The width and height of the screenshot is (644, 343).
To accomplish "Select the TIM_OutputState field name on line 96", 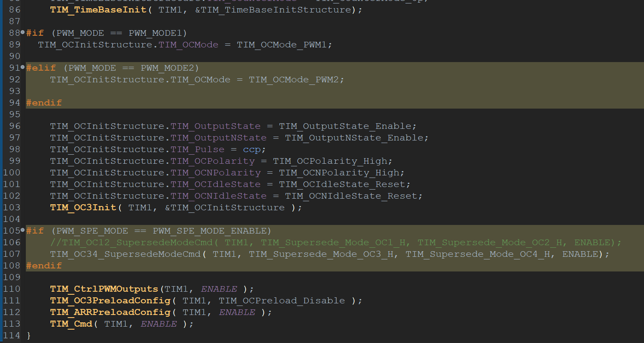I will (216, 126).
